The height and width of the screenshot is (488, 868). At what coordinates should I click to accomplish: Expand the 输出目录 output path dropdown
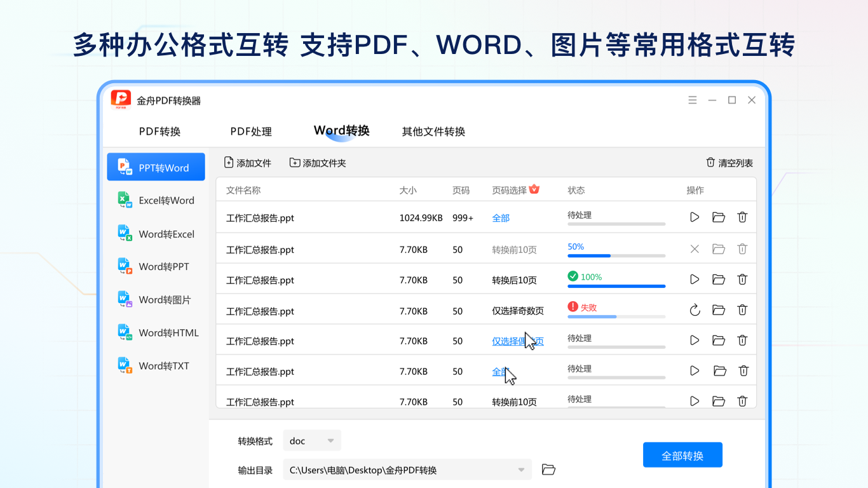coord(522,469)
